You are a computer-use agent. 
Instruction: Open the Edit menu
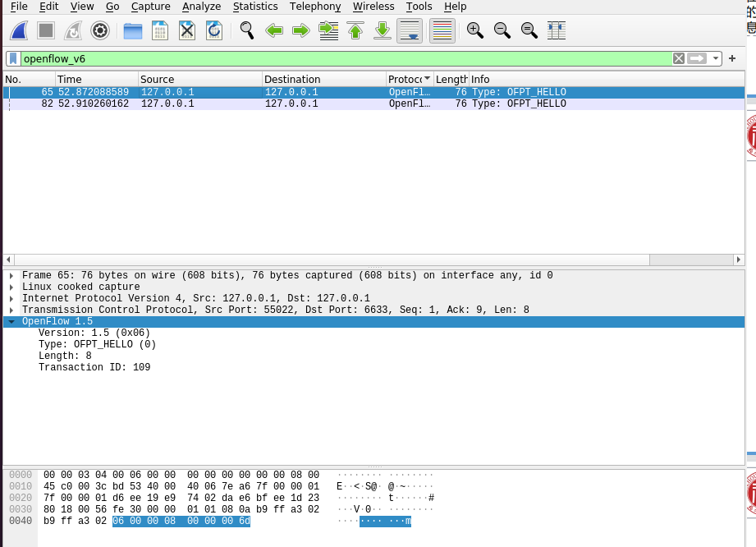[x=48, y=7]
